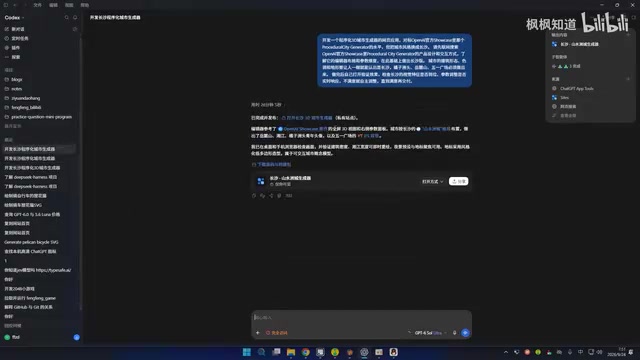The width and height of the screenshot is (640, 360).
Task: Open the fengfeng_game chat in sidebar
Action: (x=30, y=298)
